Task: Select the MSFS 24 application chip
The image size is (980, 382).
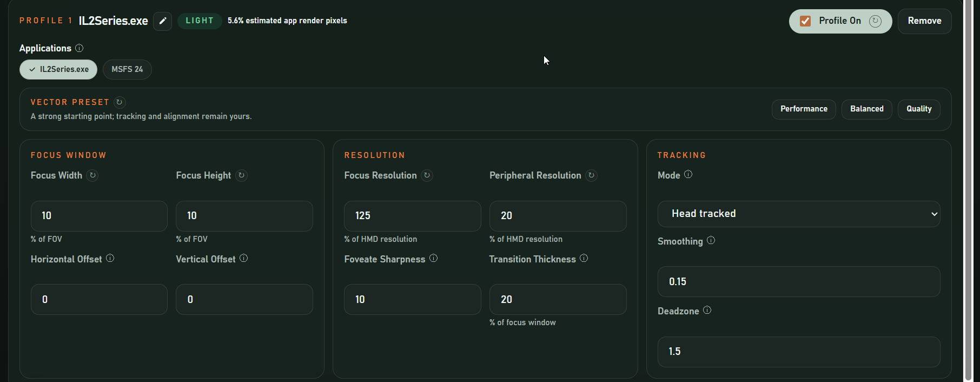Action: pos(127,69)
